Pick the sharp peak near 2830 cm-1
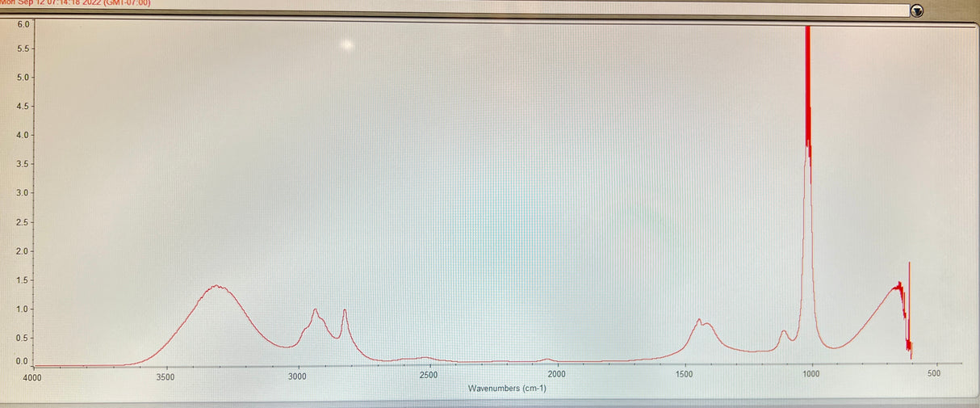 [x=345, y=310]
